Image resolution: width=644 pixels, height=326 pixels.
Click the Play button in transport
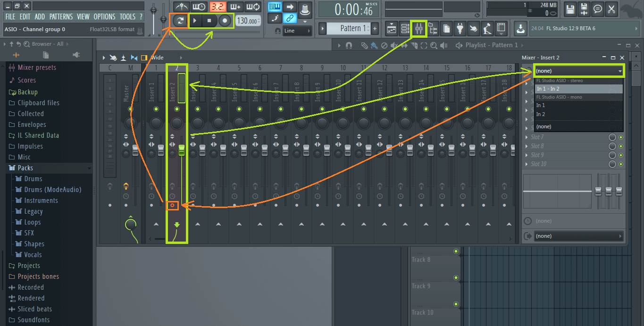pos(195,21)
